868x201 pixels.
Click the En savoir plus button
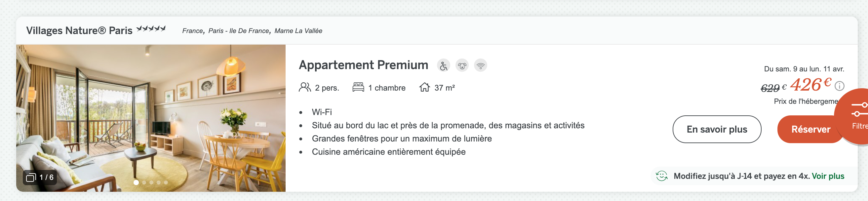[717, 129]
